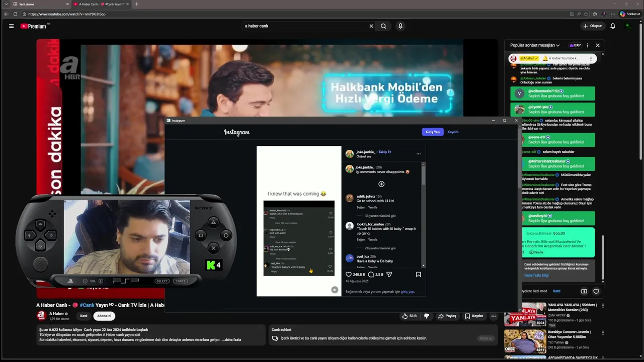Screen dimensions: 644x362
Task: Expand 33 yanıtın tümünü gör replies
Action: 380,216
